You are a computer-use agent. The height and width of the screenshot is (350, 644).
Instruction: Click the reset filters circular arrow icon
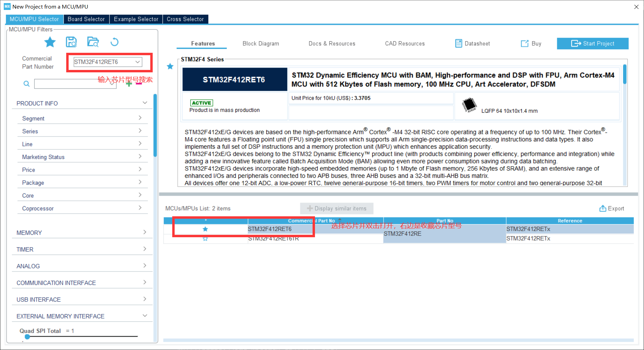[x=114, y=42]
